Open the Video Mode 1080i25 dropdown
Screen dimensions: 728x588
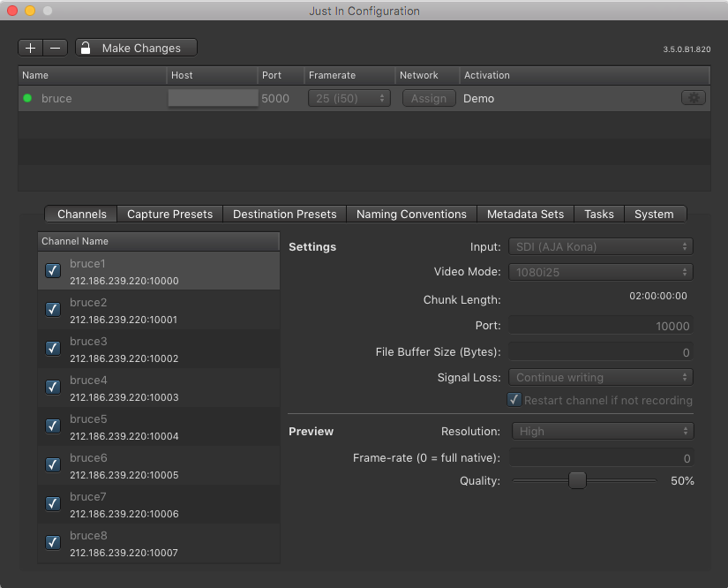601,272
